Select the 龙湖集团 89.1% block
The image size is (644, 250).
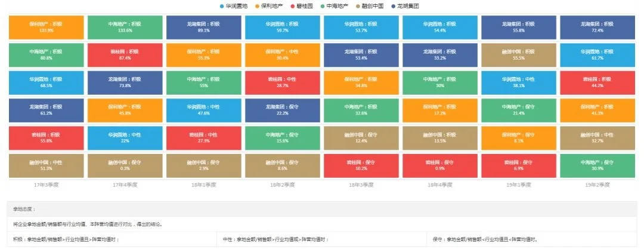204,27
